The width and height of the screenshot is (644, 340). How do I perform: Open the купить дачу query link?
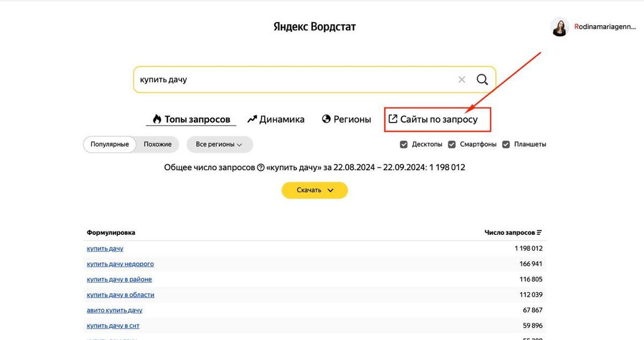pyautogui.click(x=105, y=249)
